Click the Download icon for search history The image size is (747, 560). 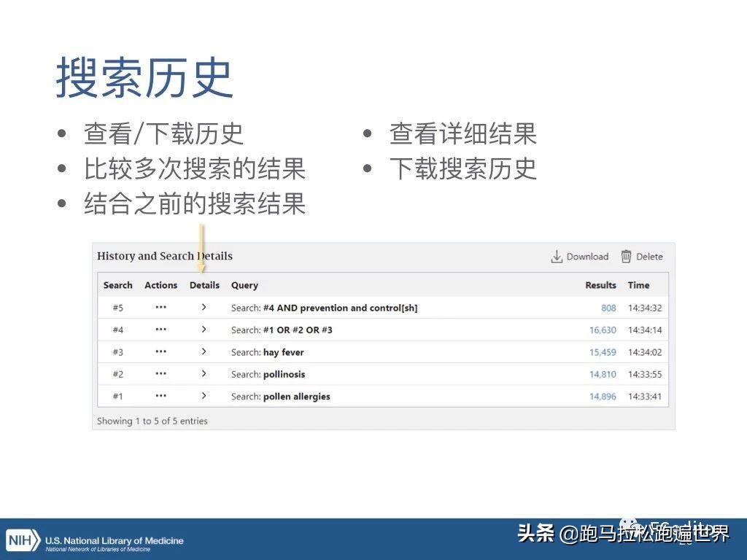click(578, 256)
